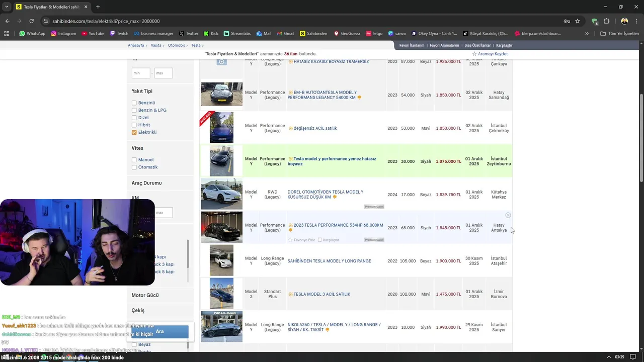Check the Benzinli fuel type filter

click(x=134, y=103)
